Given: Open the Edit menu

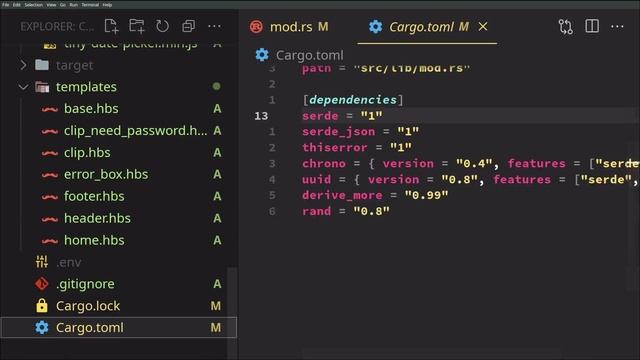Looking at the screenshot, I should point(17,5).
